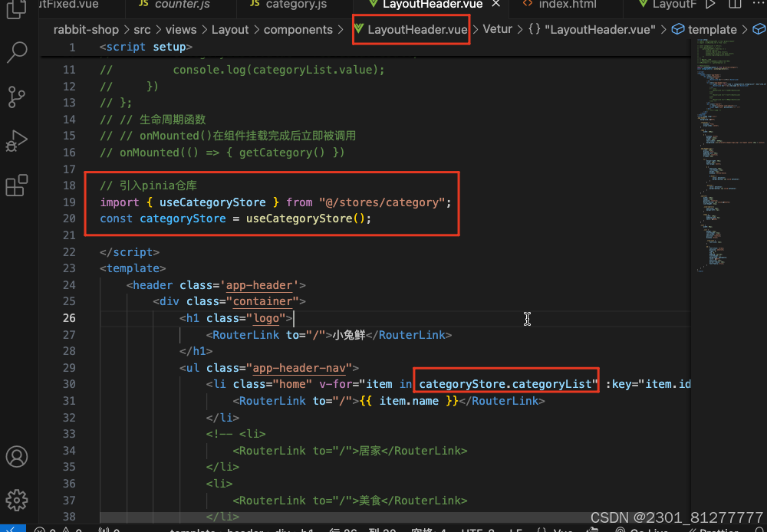Open the Accounts menu icon
The height and width of the screenshot is (532, 767).
17,456
